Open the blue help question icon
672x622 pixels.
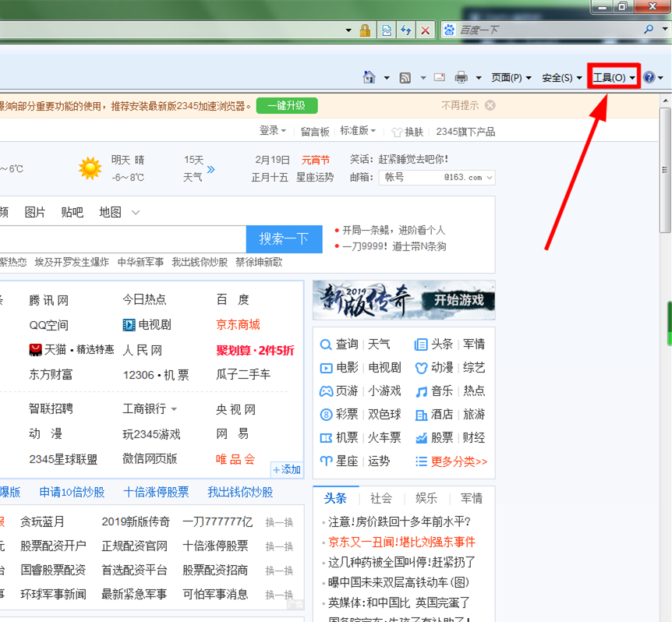click(649, 77)
